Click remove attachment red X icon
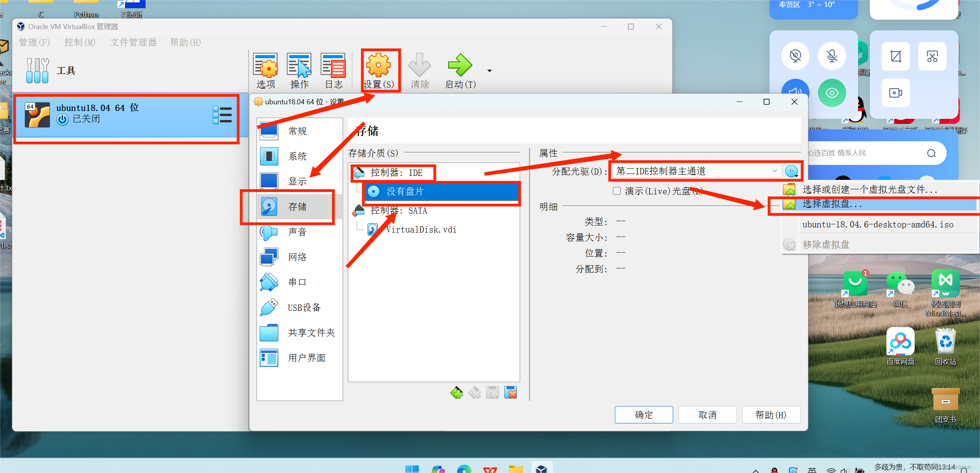 [511, 393]
